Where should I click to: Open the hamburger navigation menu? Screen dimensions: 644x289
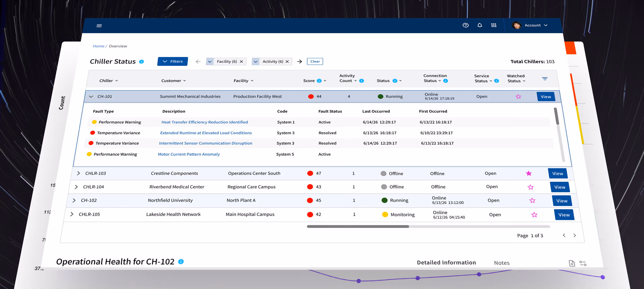(99, 25)
